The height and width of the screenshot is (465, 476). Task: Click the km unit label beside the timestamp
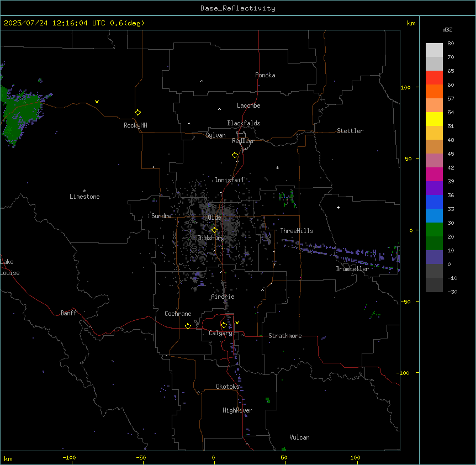click(411, 23)
